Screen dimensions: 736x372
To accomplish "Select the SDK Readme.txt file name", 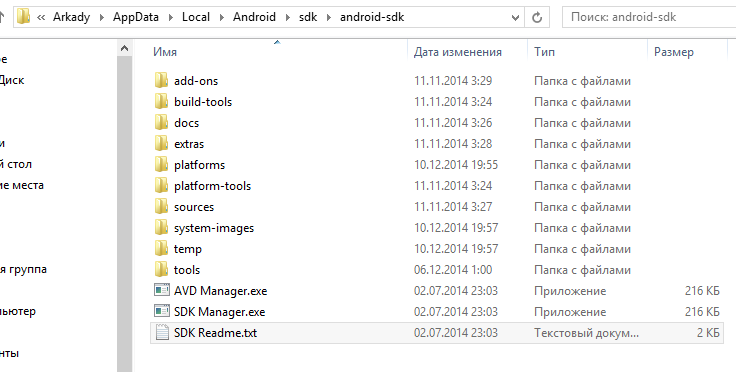I will (215, 333).
